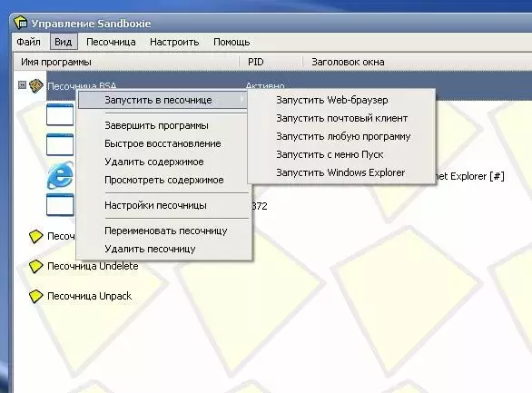Screen dimensions: 532x393
Task: Click the yellow Unpack sandbox icon
Action: point(36,296)
